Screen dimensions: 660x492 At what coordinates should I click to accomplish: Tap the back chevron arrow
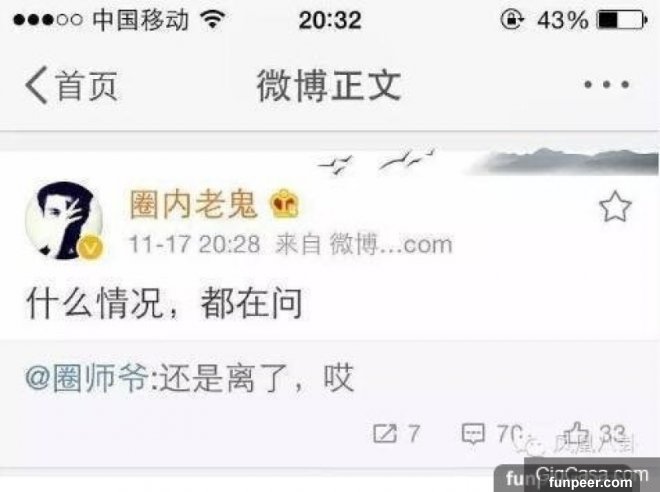(x=36, y=86)
